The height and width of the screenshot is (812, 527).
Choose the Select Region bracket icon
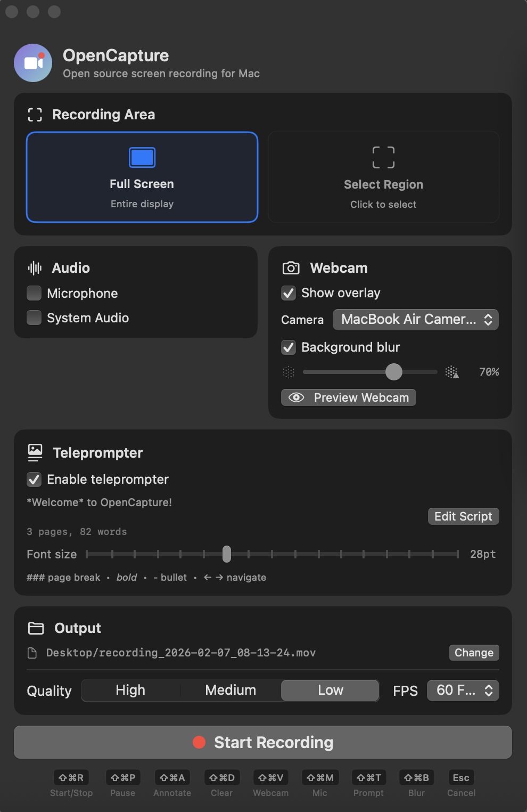tap(383, 157)
